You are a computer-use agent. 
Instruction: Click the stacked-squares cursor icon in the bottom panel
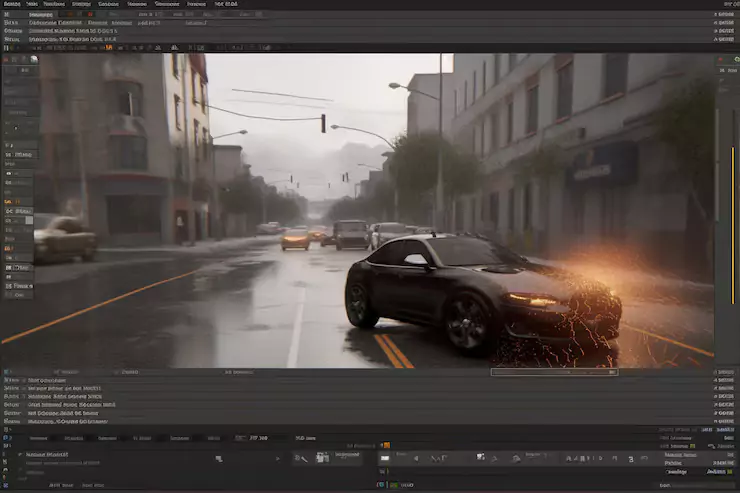pyautogui.click(x=219, y=459)
